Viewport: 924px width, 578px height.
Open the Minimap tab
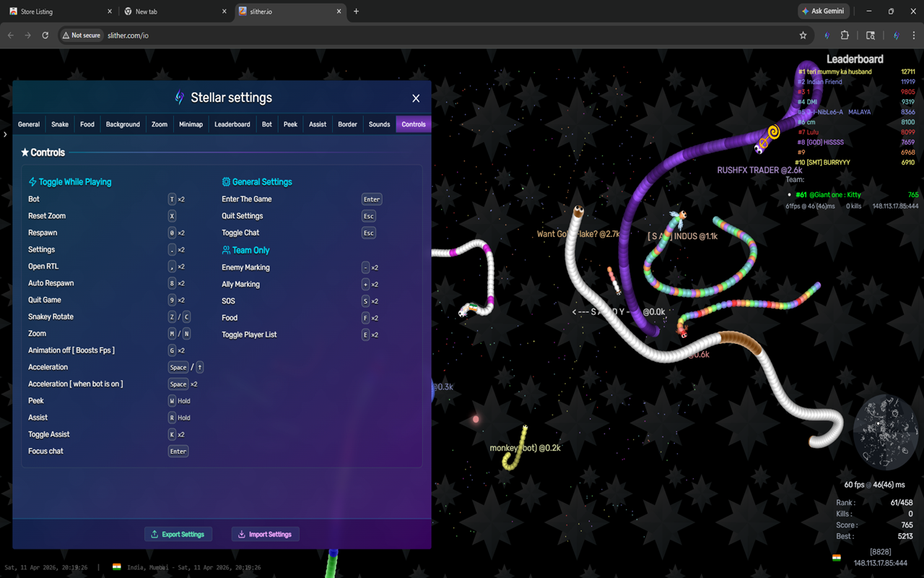[x=191, y=124]
